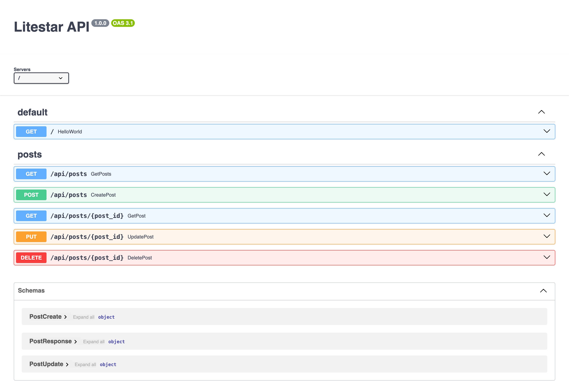Screen dimensions: 569x392
Task: Expand the GET / HelloWorld row arrow
Action: coord(547,131)
